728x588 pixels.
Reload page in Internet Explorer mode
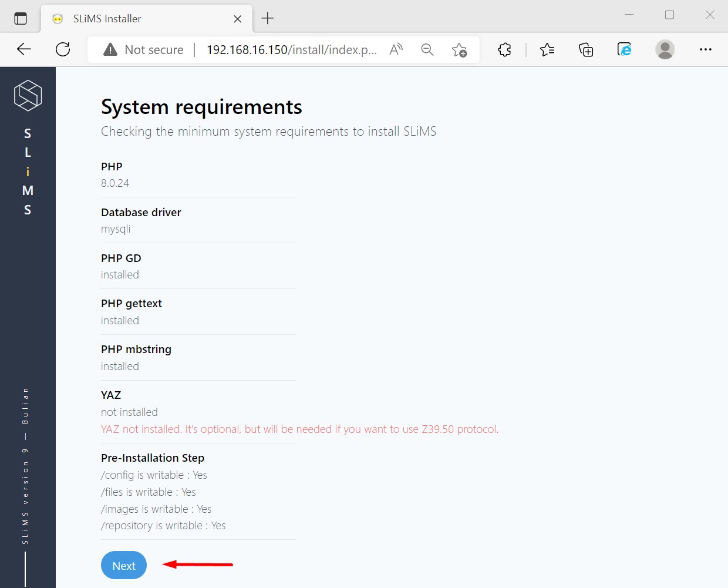pyautogui.click(x=625, y=50)
